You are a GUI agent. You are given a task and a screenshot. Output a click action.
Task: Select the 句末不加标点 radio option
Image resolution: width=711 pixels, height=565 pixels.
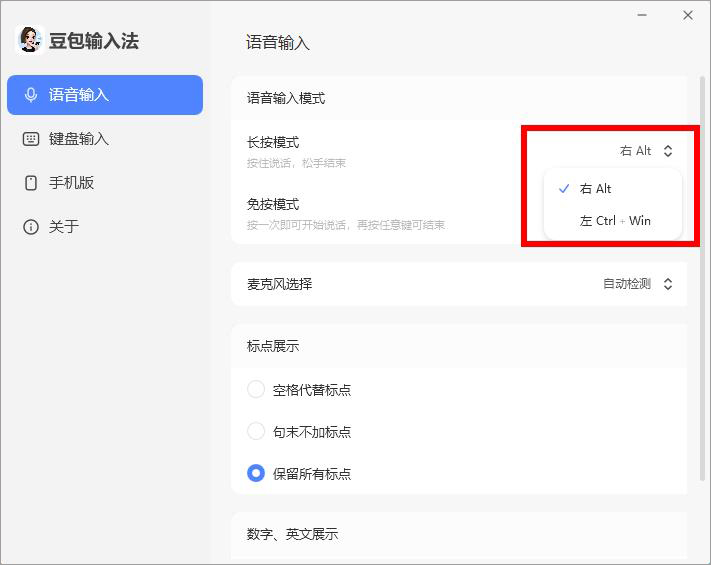pyautogui.click(x=299, y=431)
